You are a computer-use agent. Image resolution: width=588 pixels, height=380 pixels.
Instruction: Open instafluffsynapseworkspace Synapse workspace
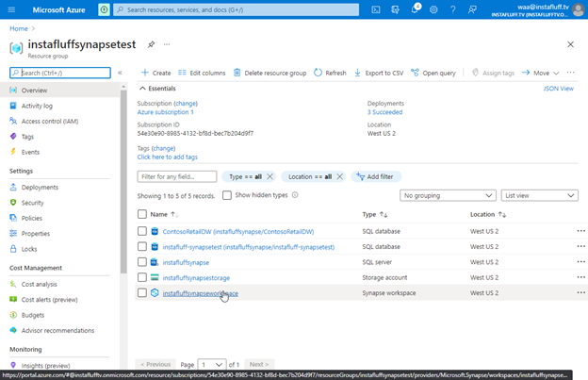click(201, 293)
